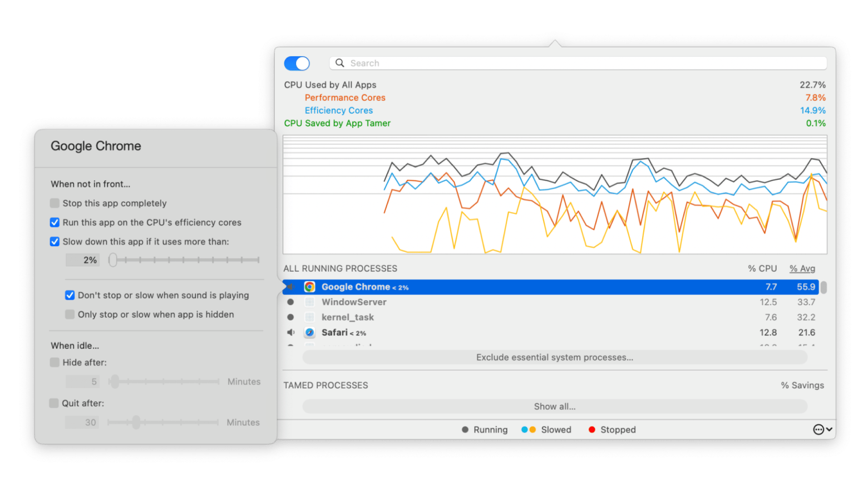Click the kernel_task process icon
Screen dimensions: 868x489
[x=310, y=317]
